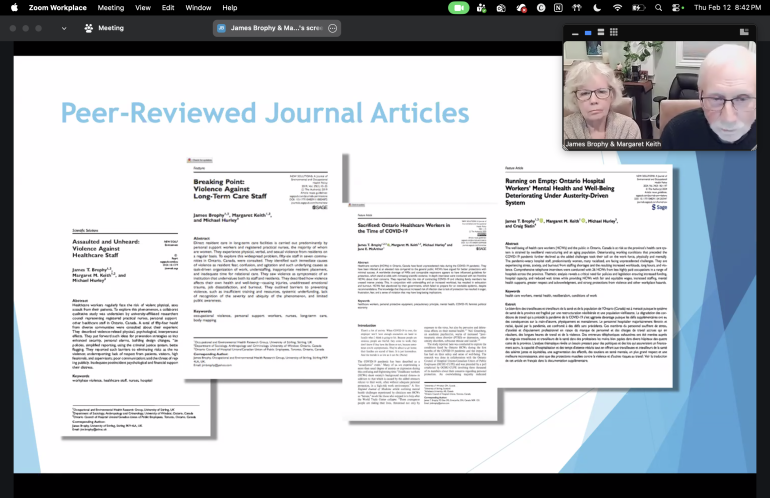Click the swap shared screen with video icon
Image resolution: width=770 pixels, height=498 pixels.
[x=744, y=32]
